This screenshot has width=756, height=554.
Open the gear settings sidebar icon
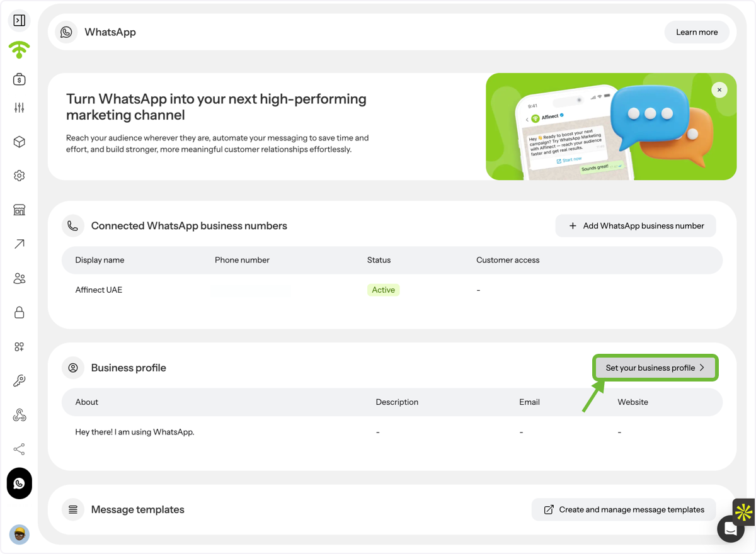pyautogui.click(x=20, y=176)
